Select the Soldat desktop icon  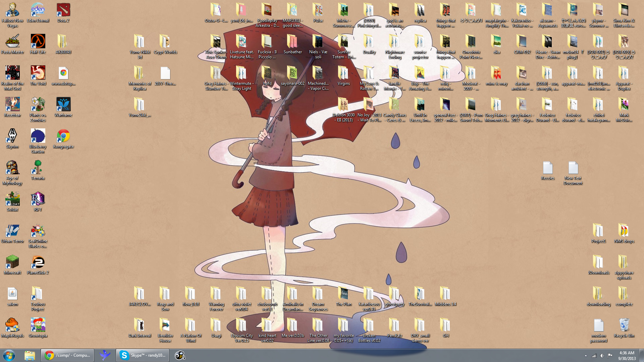pos(12,202)
